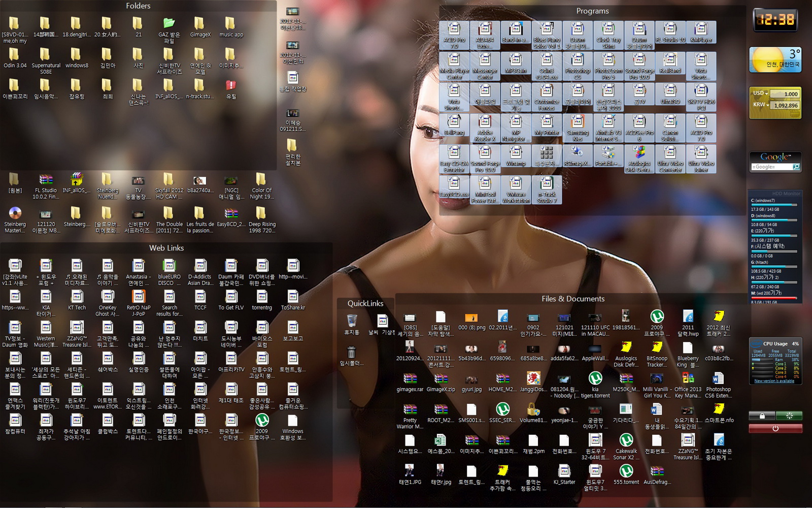Select the JanggiDos file icon
Screen dimensions: 812x508
pyautogui.click(x=533, y=382)
